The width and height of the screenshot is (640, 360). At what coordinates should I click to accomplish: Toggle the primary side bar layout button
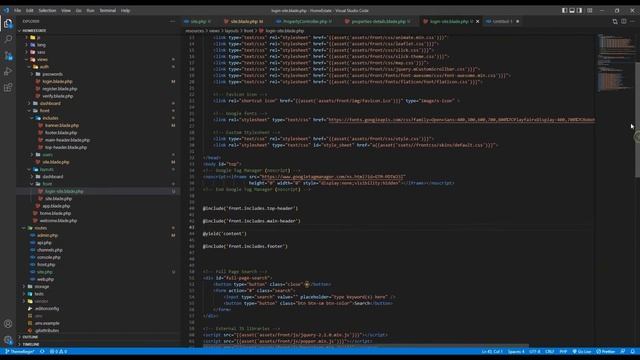click(564, 11)
